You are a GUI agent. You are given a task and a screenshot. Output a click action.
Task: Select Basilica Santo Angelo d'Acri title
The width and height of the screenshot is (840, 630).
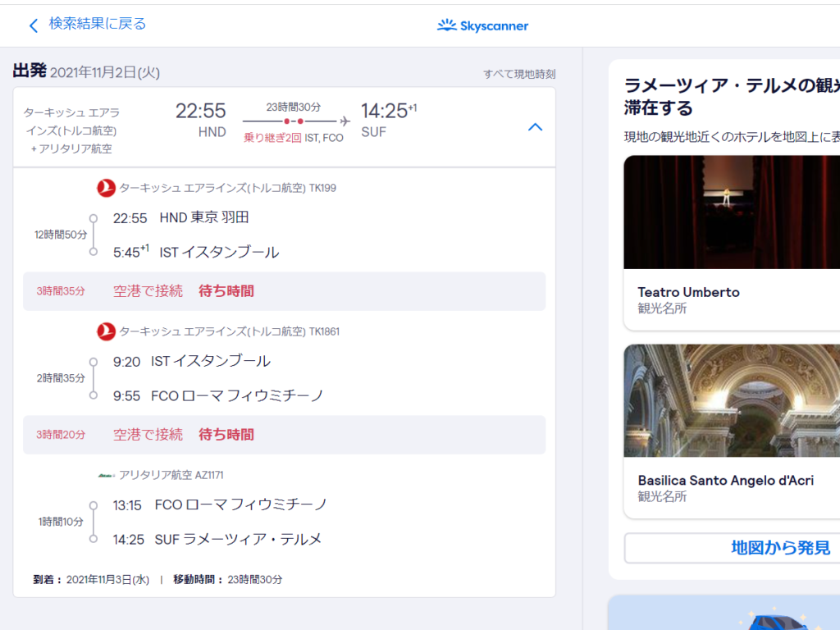tap(725, 481)
